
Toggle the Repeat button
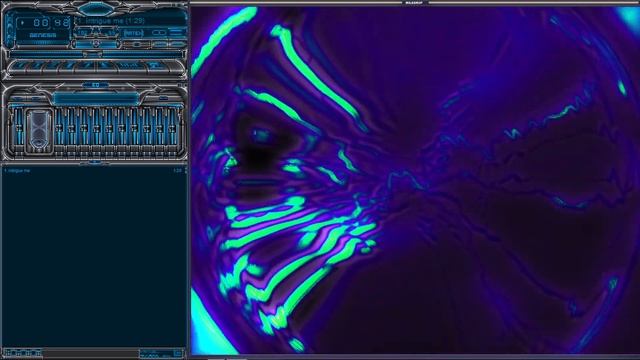click(x=158, y=65)
